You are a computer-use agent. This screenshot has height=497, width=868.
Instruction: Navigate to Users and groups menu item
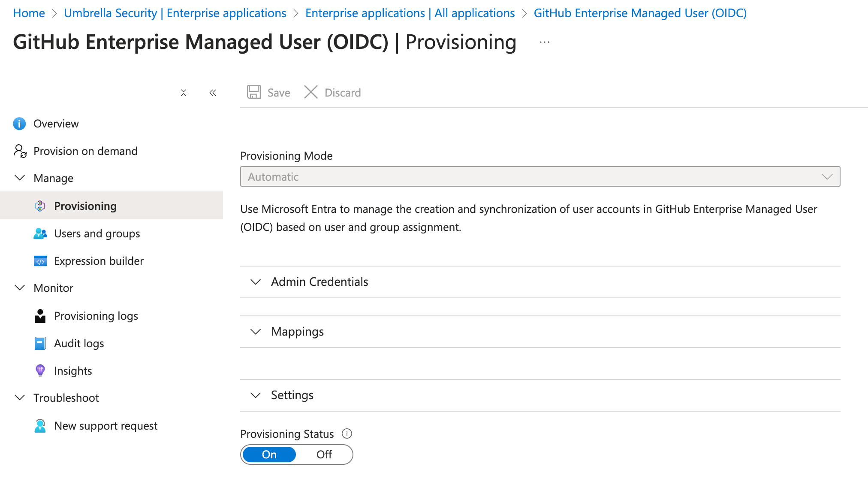tap(97, 233)
